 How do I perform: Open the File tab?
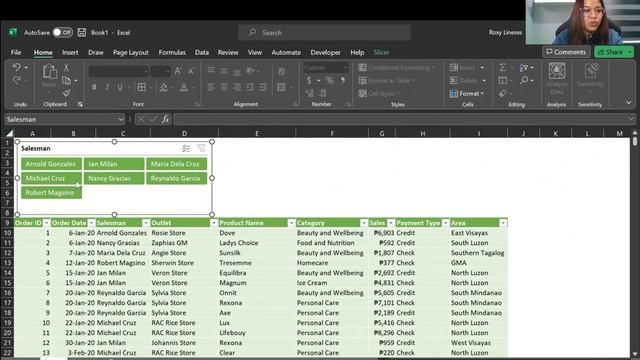[16, 52]
